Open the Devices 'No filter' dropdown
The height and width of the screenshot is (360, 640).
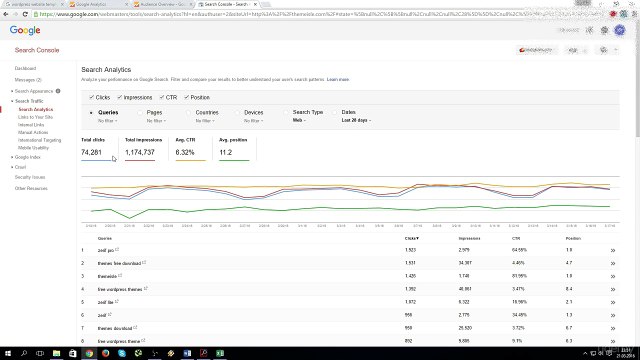coord(253,121)
